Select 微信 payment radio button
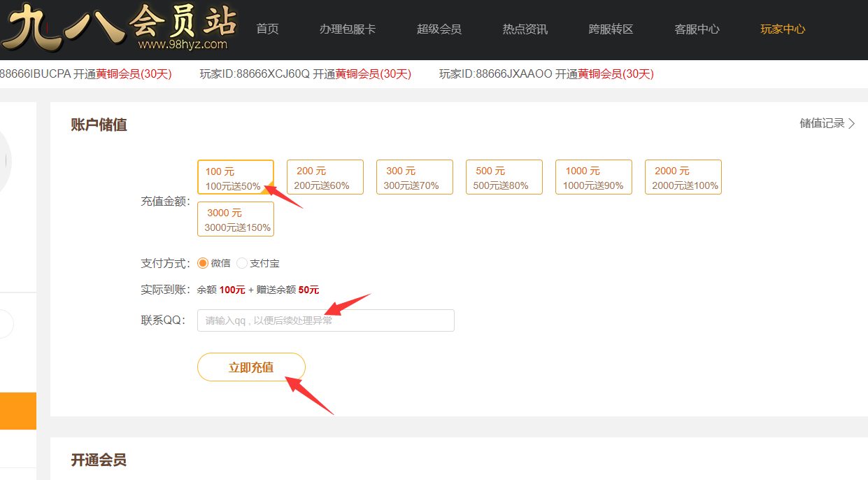Viewport: 868px width, 480px height. point(204,264)
